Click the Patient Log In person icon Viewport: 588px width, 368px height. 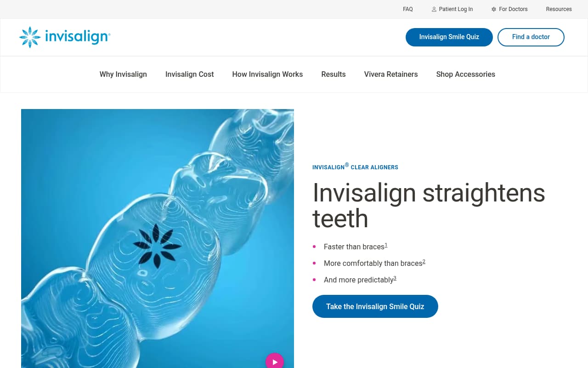point(434,9)
